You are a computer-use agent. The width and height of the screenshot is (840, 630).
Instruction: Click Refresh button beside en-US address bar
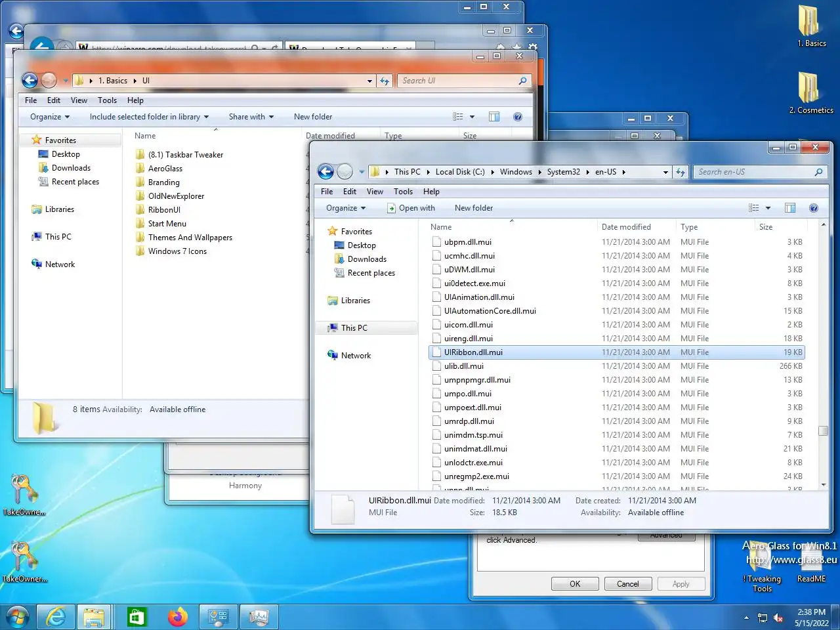click(681, 172)
